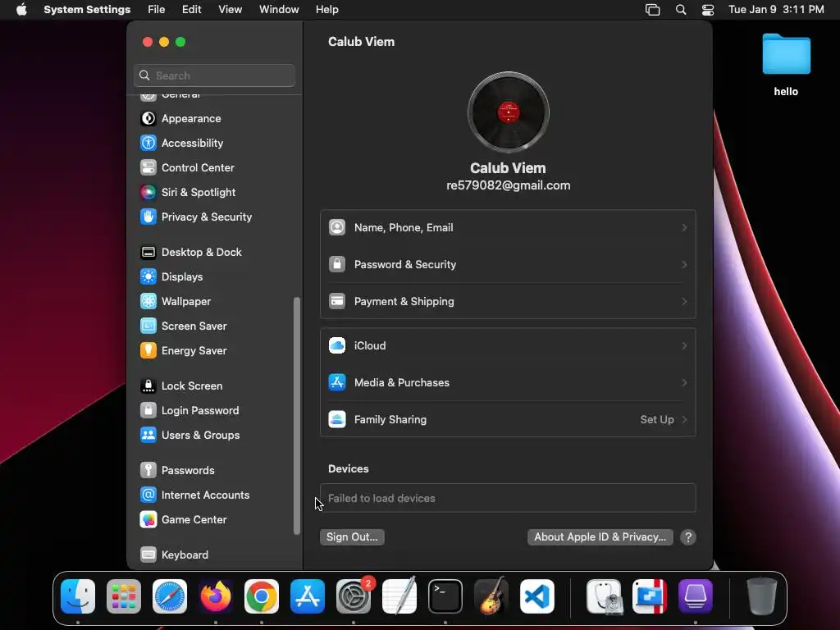Select Accessibility in the sidebar
The image size is (840, 630).
[x=214, y=143]
